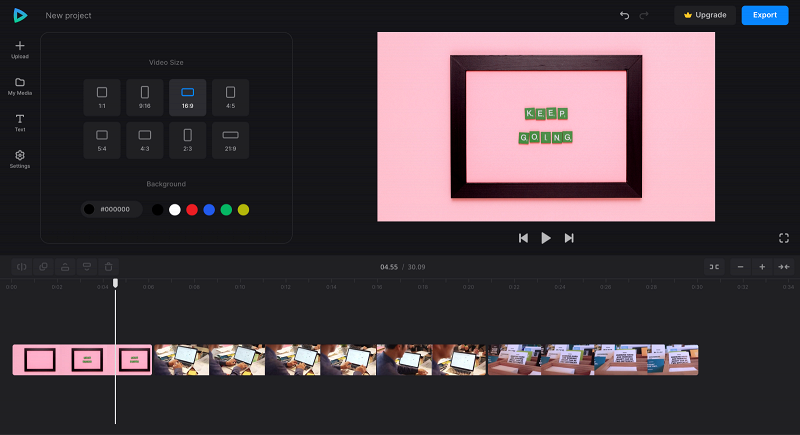The height and width of the screenshot is (435, 800).
Task: Delete selected clip with trash icon
Action: [108, 267]
